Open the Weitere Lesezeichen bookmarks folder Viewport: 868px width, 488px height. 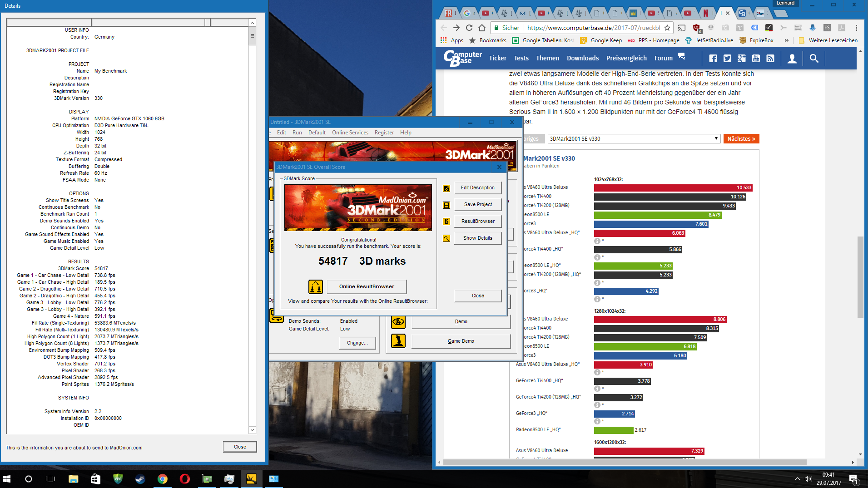[828, 40]
